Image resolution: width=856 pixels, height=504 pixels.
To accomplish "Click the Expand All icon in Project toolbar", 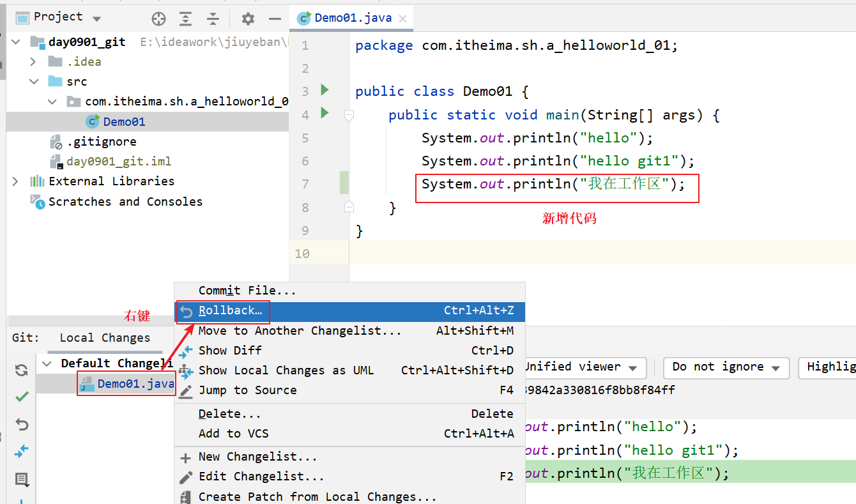I will click(185, 19).
